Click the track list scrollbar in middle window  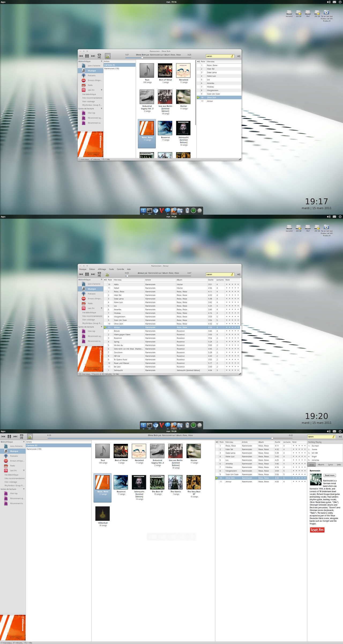click(241, 317)
